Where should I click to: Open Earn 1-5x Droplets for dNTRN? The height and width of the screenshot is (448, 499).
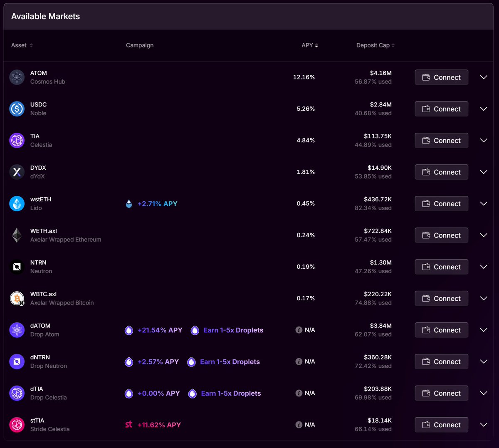click(224, 362)
